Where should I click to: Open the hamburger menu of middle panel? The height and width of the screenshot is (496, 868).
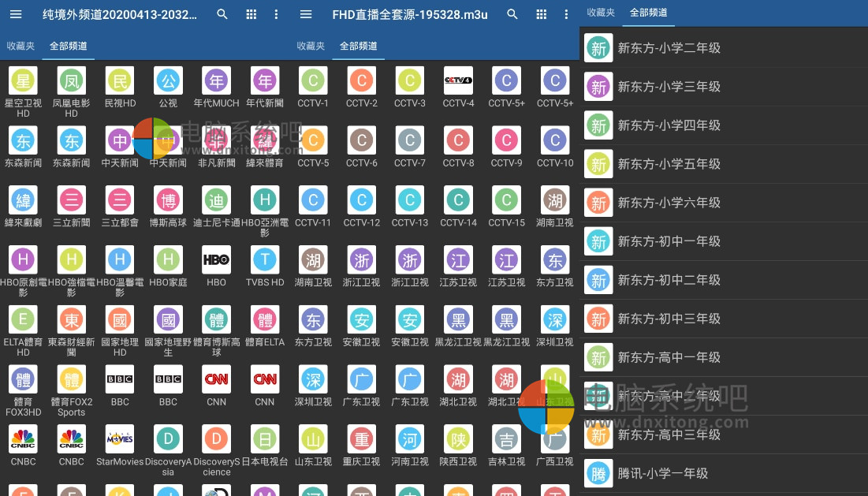[x=306, y=14]
